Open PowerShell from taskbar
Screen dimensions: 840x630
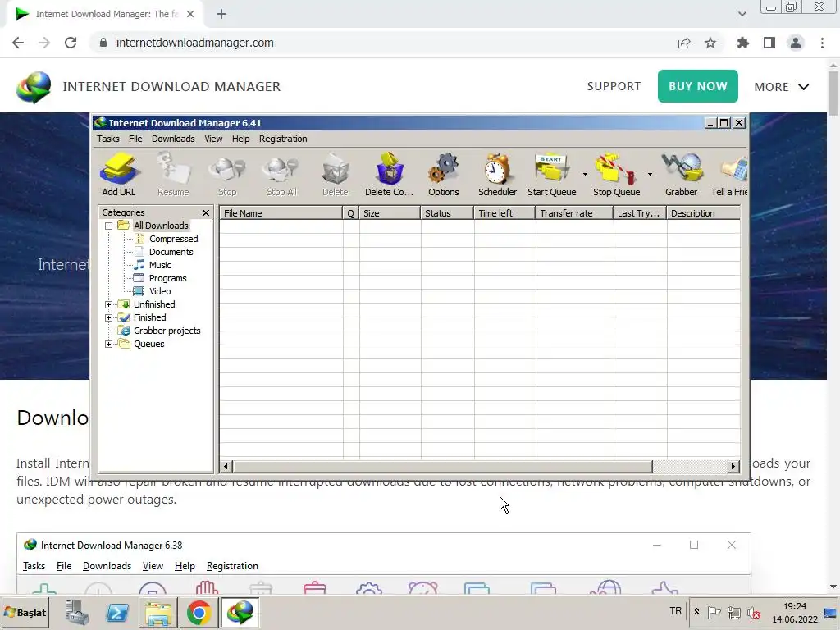118,612
